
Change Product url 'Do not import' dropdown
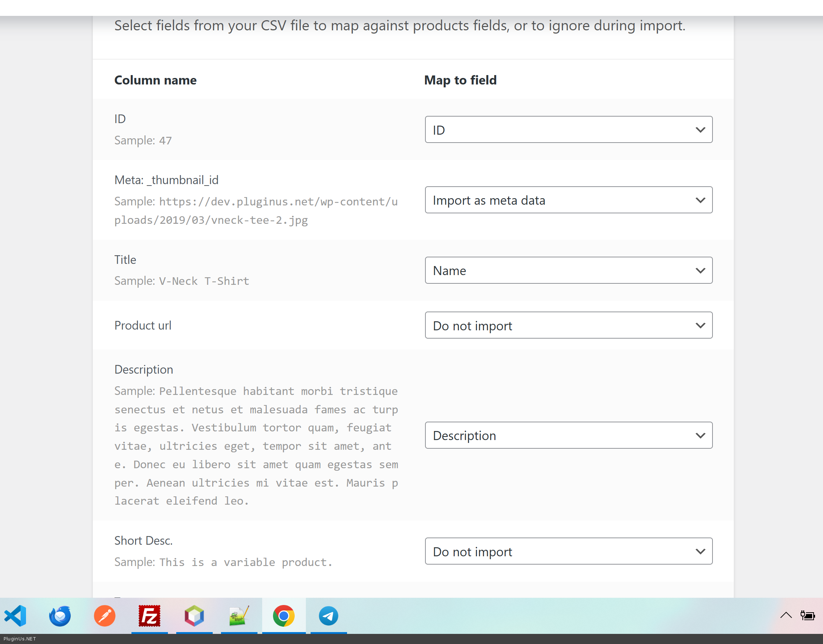point(568,325)
